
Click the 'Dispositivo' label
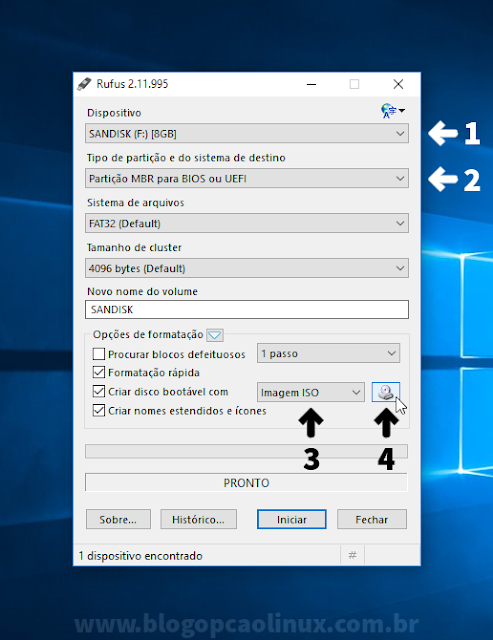[x=114, y=113]
